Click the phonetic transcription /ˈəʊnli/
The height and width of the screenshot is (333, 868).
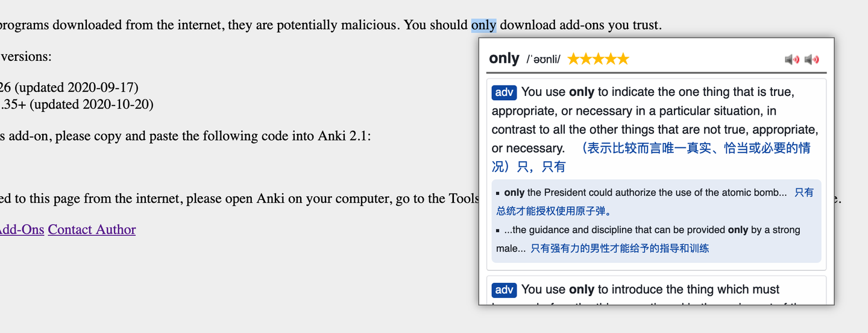[543, 59]
